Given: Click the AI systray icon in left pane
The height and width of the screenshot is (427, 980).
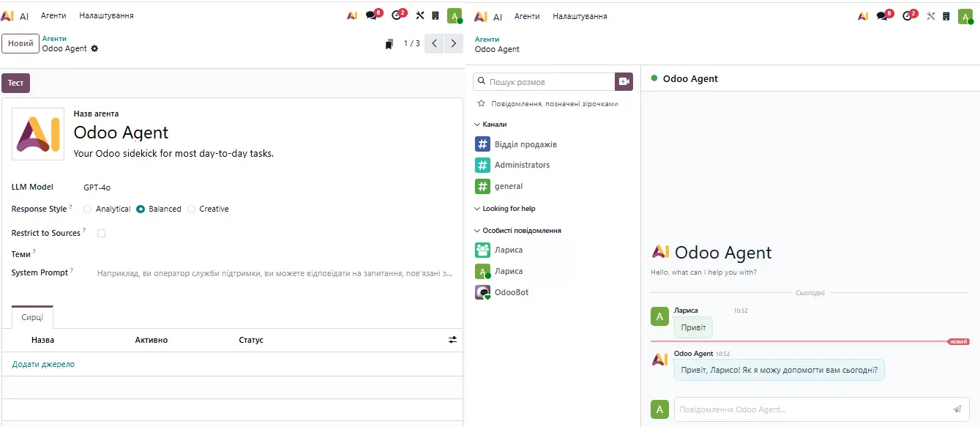Looking at the screenshot, I should [x=352, y=15].
